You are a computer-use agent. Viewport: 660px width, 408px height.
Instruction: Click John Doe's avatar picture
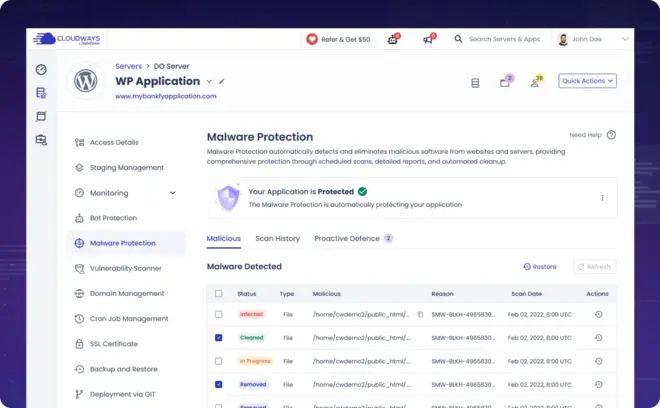tap(563, 39)
